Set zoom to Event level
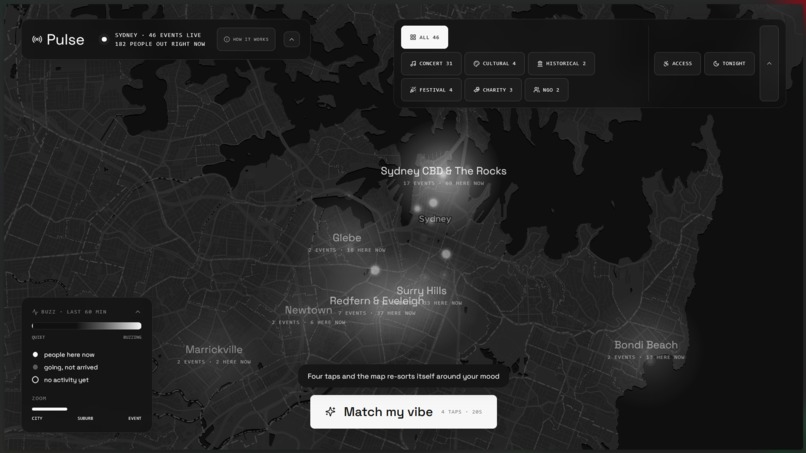This screenshot has height=453, width=806. pyautogui.click(x=135, y=419)
